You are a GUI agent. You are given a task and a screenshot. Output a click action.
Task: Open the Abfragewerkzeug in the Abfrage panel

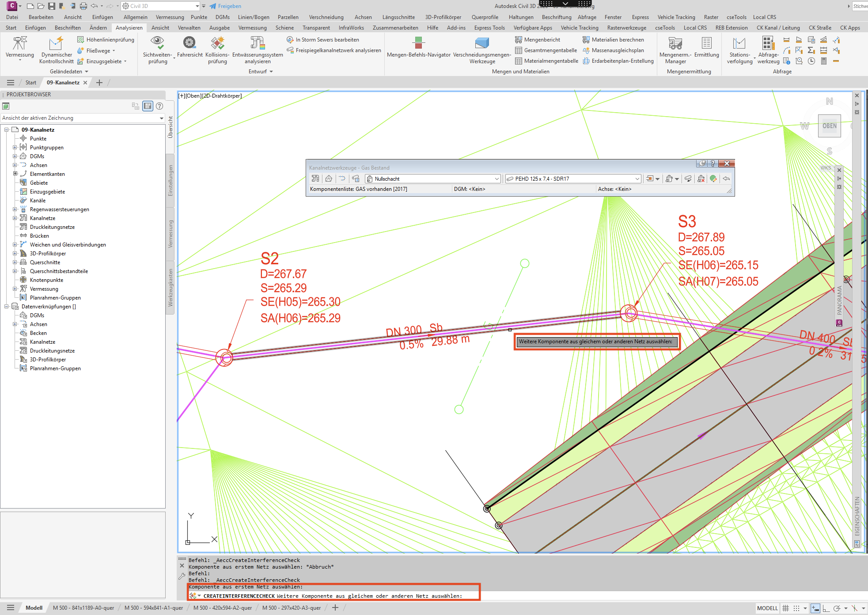point(768,49)
